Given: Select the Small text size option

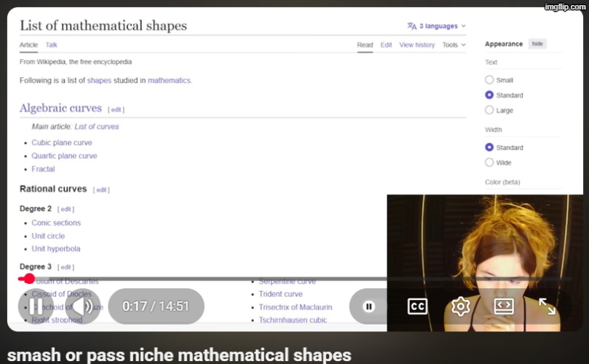Looking at the screenshot, I should click(489, 80).
